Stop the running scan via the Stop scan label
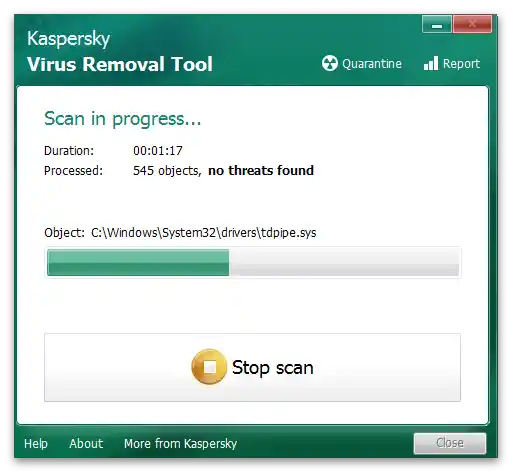Image resolution: width=512 pixels, height=472 pixels. point(273,367)
